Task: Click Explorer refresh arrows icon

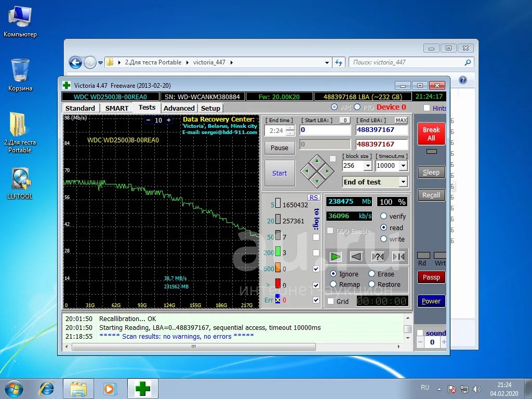Action: click(339, 62)
